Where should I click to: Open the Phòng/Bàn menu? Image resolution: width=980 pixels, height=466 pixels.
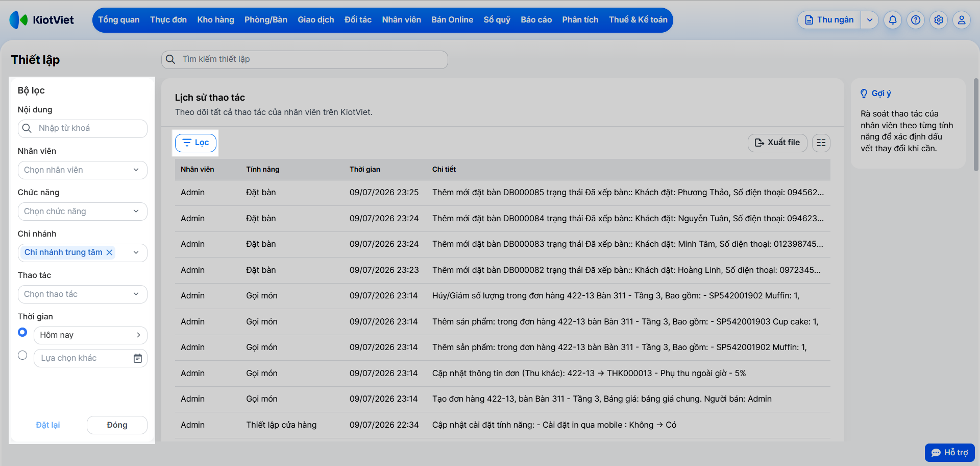(x=266, y=20)
